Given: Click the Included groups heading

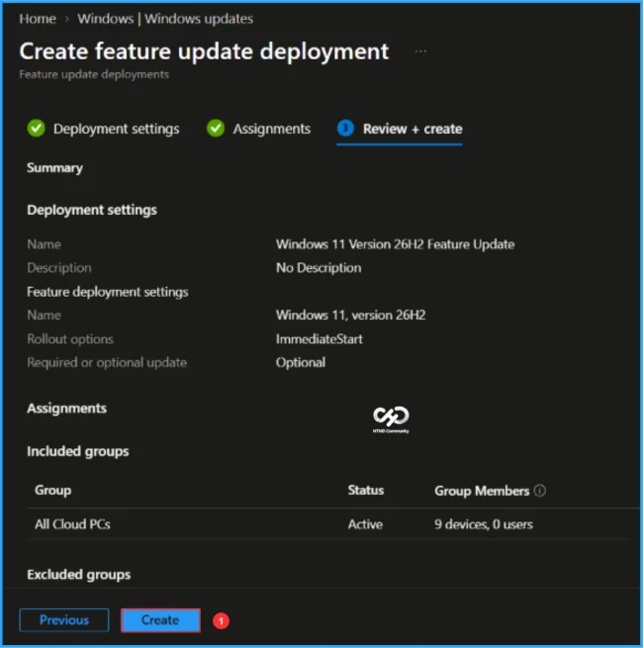Looking at the screenshot, I should coord(78,451).
